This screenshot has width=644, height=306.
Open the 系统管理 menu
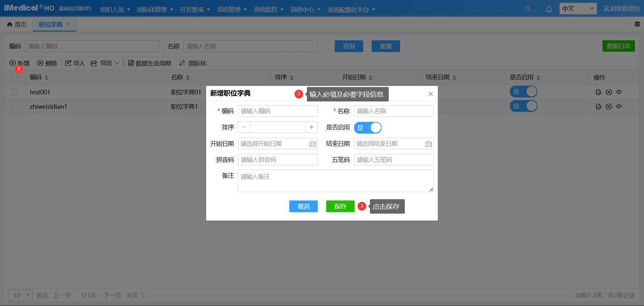click(x=232, y=9)
